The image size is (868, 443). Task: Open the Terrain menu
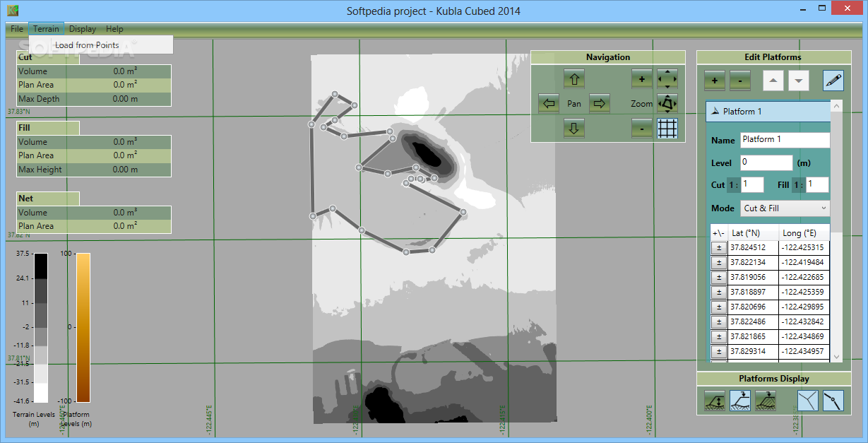coord(46,29)
